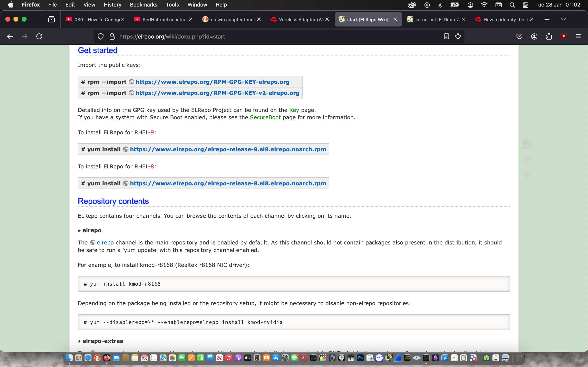
Task: Reload the current page
Action: pyautogui.click(x=39, y=36)
